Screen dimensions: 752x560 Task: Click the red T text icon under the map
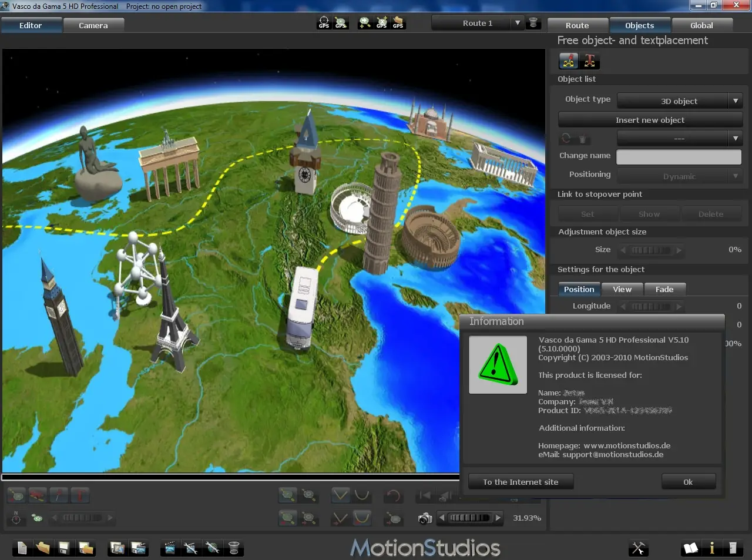tap(80, 495)
